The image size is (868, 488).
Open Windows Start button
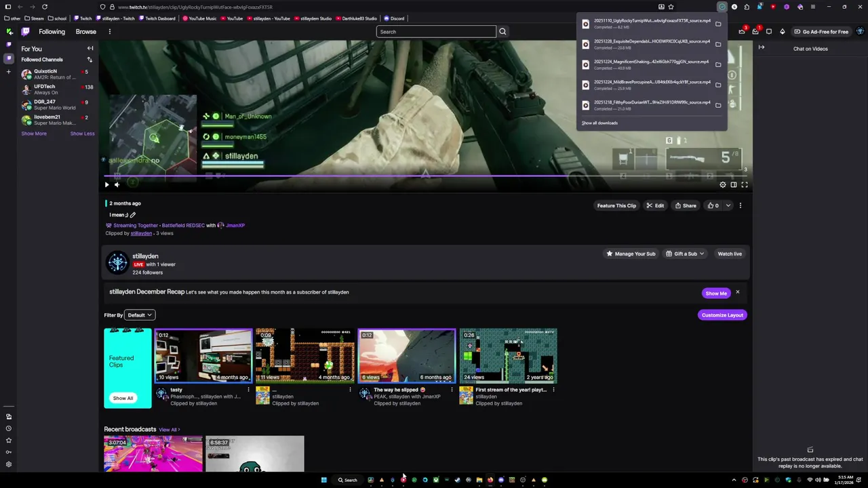[323, 480]
